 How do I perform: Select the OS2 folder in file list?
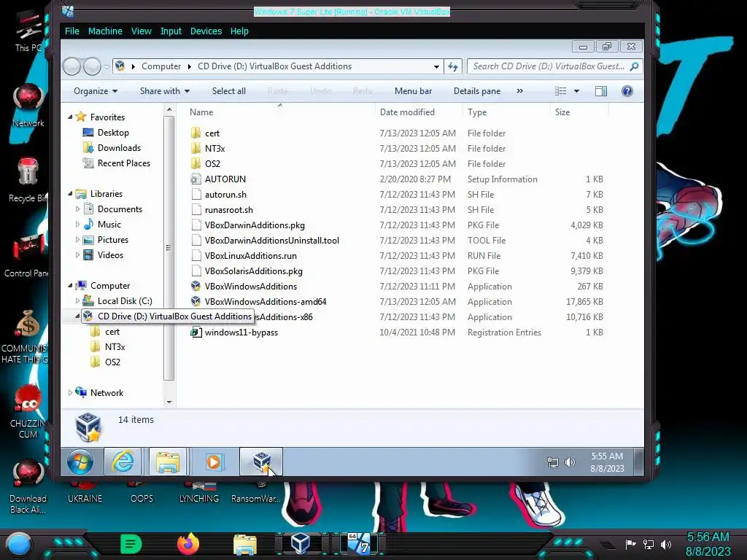[212, 164]
